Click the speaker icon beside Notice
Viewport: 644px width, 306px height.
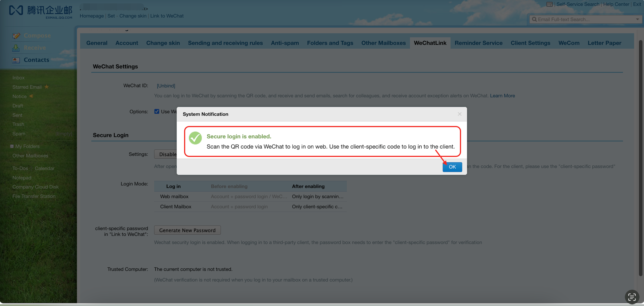click(x=31, y=96)
